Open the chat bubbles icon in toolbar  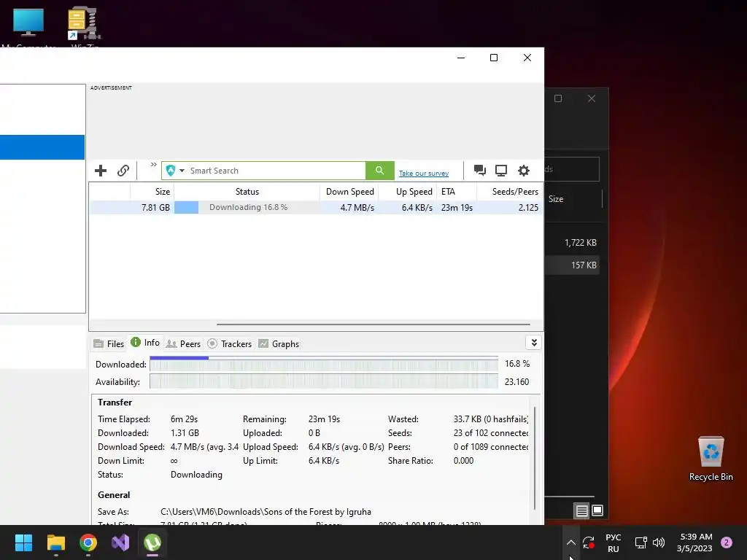480,170
